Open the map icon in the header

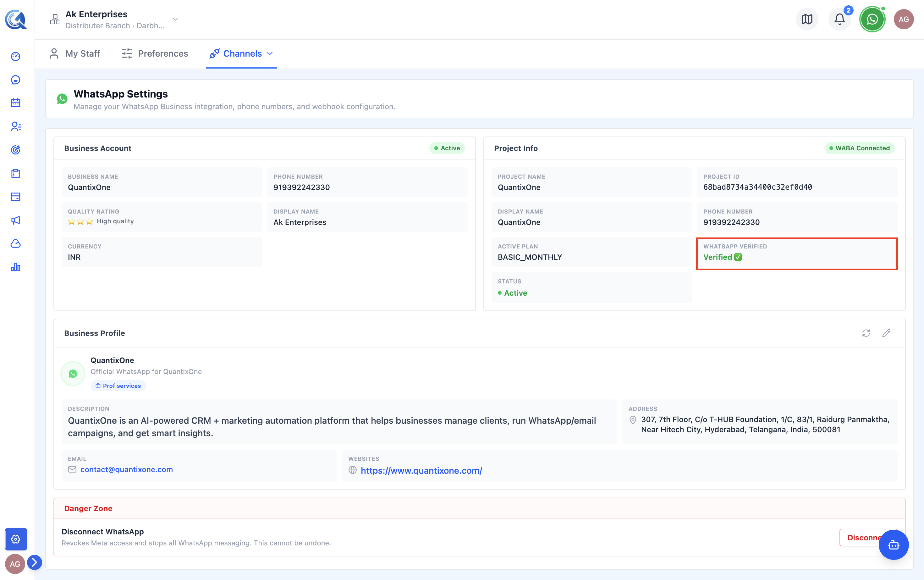point(807,19)
